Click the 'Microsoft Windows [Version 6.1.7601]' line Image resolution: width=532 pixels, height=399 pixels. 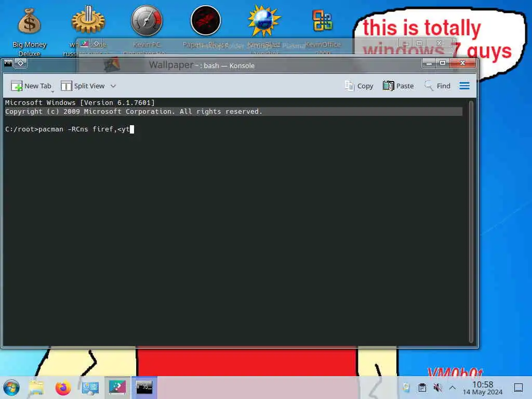pos(79,102)
